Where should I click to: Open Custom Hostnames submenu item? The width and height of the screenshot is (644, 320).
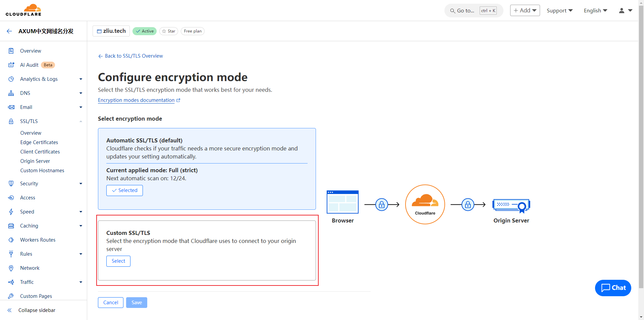coord(42,171)
